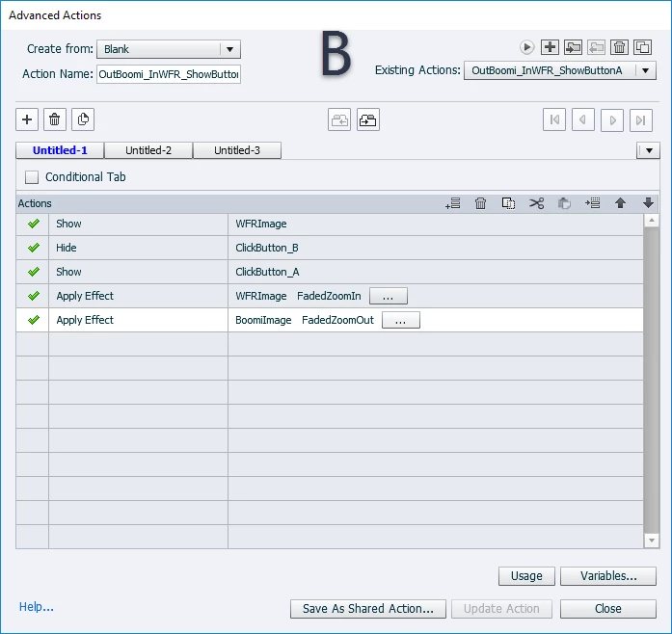Expand the Existing Actions dropdown
Screen dimensions: 672x634
[560, 70]
